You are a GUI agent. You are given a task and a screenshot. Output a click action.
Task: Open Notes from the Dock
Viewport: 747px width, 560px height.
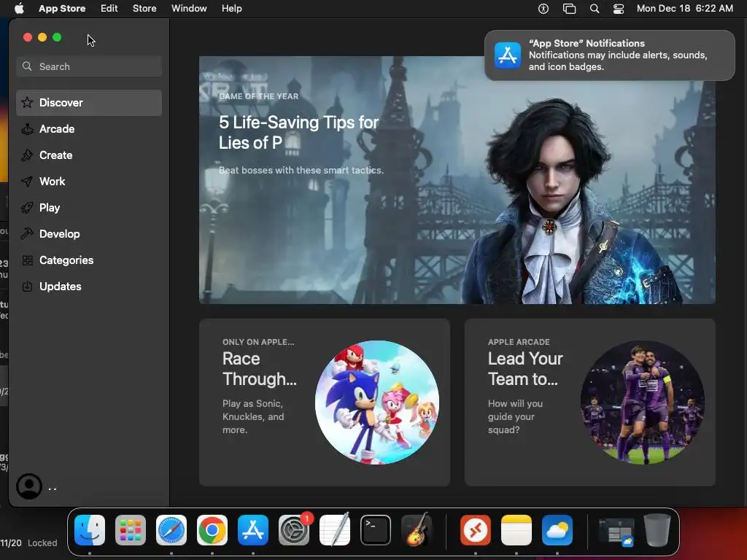(x=516, y=530)
